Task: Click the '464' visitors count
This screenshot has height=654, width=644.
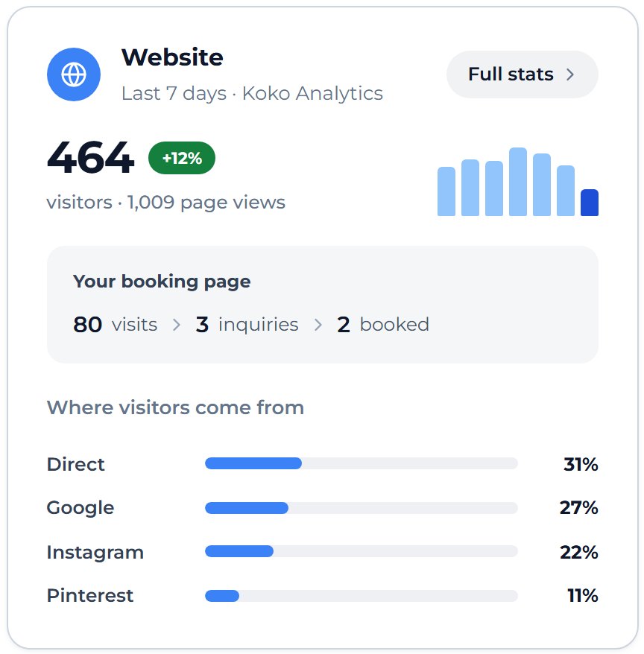Action: point(91,158)
